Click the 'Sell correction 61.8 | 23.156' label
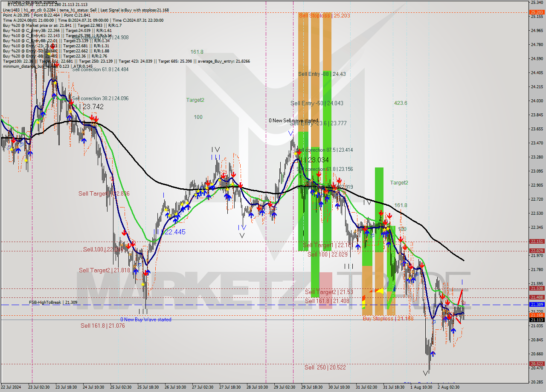The height and width of the screenshot is (392, 546). pos(325,169)
